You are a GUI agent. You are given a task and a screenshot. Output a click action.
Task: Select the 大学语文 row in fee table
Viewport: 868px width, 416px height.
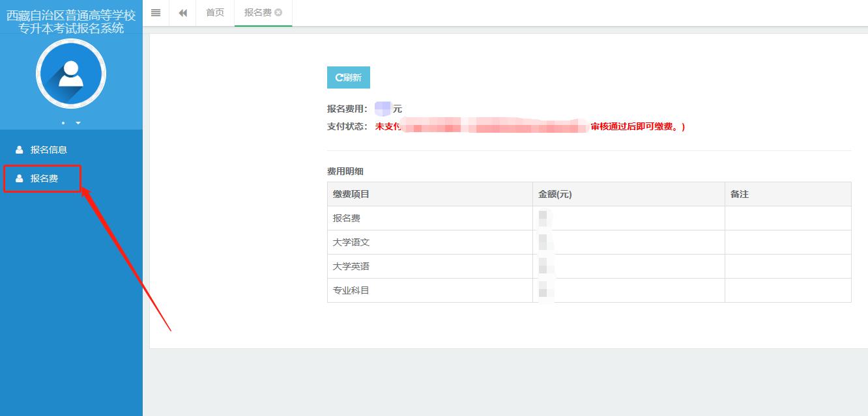tap(351, 242)
